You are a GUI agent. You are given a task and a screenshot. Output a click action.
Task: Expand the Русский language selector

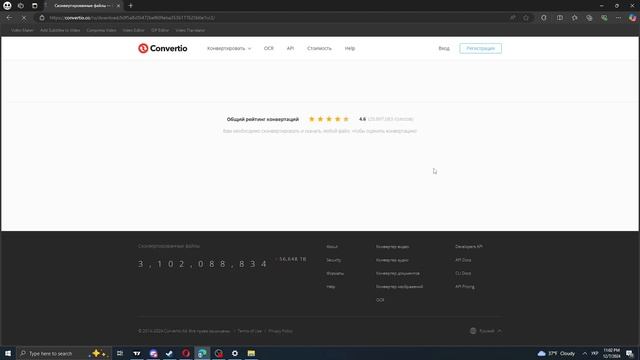(486, 331)
